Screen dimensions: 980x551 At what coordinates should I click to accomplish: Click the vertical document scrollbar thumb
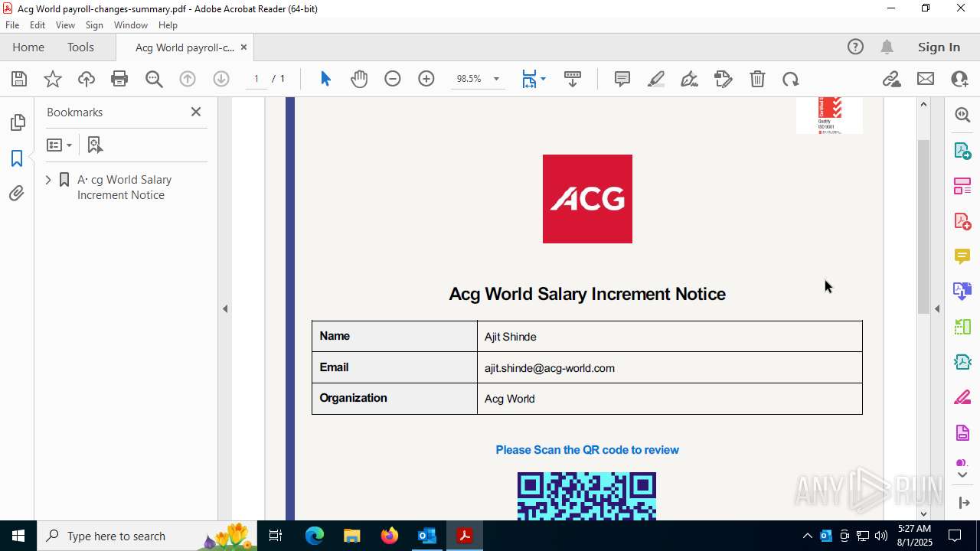924,226
